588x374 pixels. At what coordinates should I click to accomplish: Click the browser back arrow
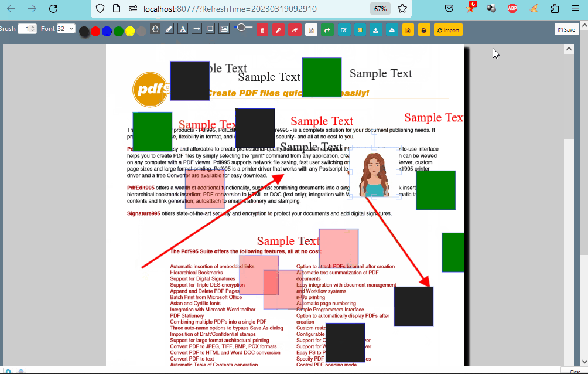coord(11,9)
